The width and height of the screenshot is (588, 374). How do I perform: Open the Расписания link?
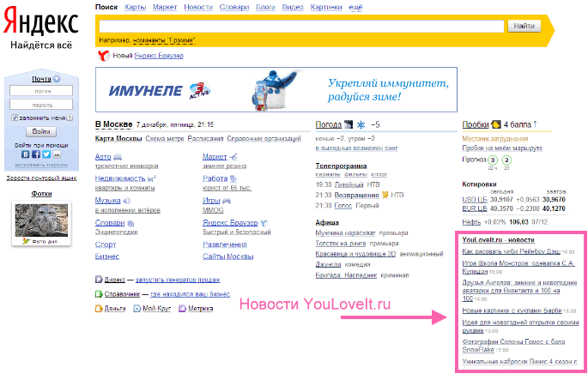(x=205, y=139)
